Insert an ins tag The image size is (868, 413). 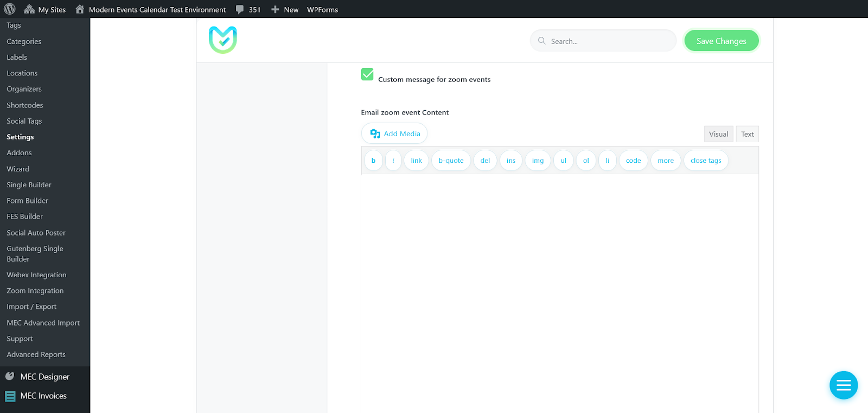(511, 161)
